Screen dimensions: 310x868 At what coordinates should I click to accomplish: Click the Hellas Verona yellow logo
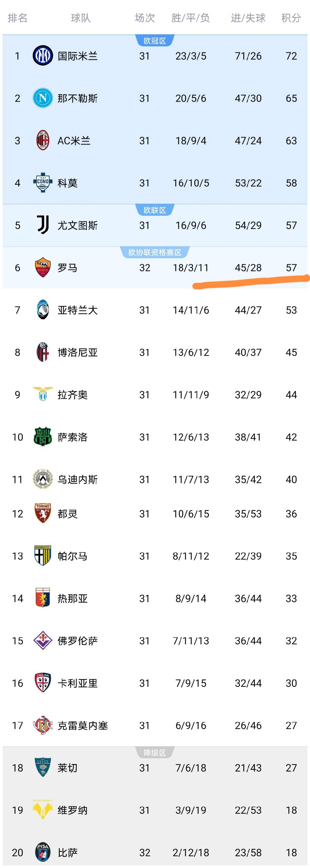tap(43, 810)
